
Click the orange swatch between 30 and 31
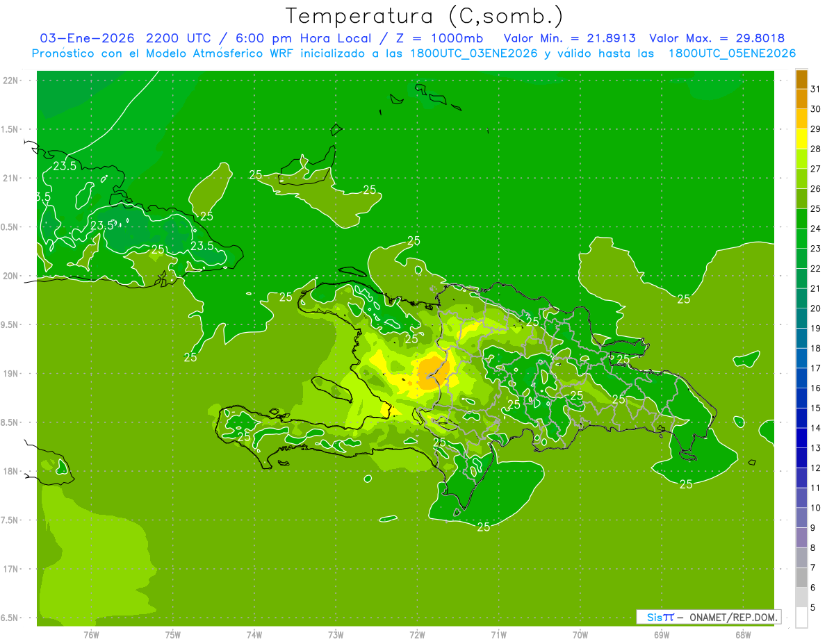801,99
